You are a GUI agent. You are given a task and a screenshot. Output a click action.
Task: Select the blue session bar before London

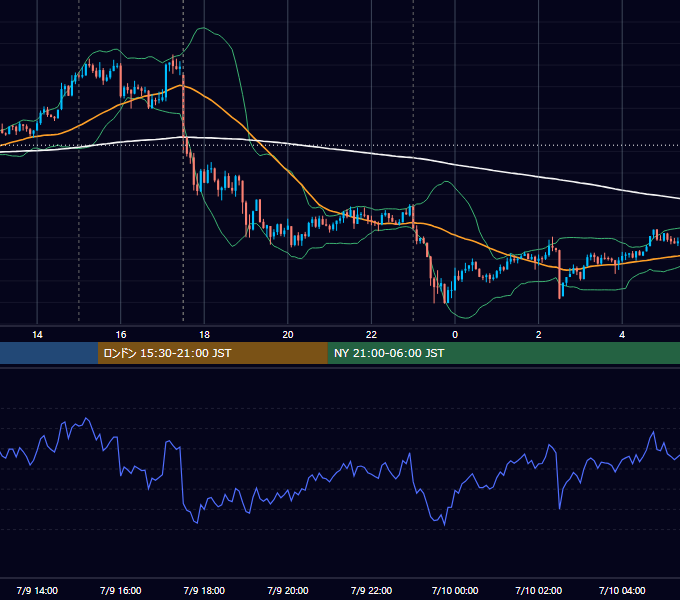(x=49, y=353)
